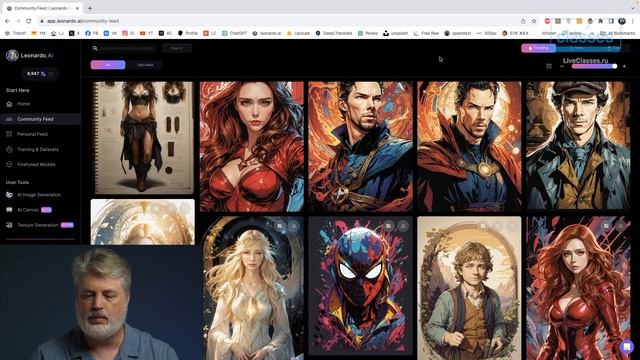Close the Community Feed browser tab
Image resolution: width=640 pixels, height=360 pixels.
click(77, 8)
